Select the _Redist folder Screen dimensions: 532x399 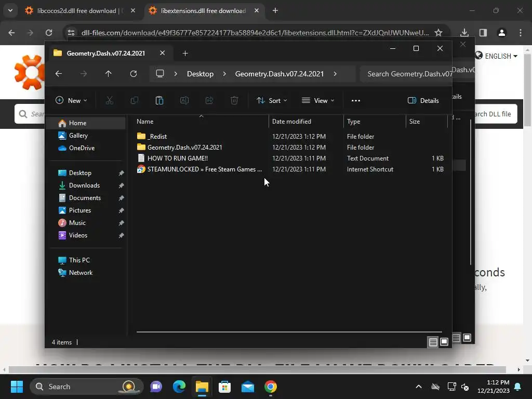[290, 137]
